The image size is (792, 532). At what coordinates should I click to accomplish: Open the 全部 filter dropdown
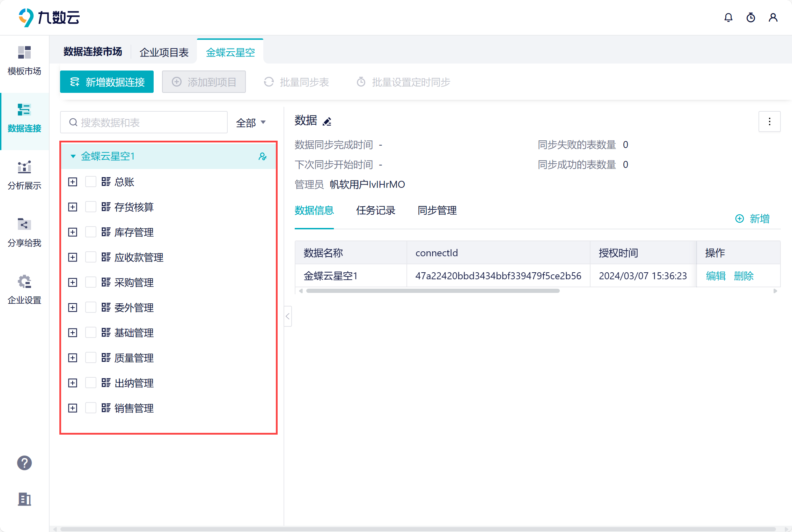pyautogui.click(x=251, y=123)
